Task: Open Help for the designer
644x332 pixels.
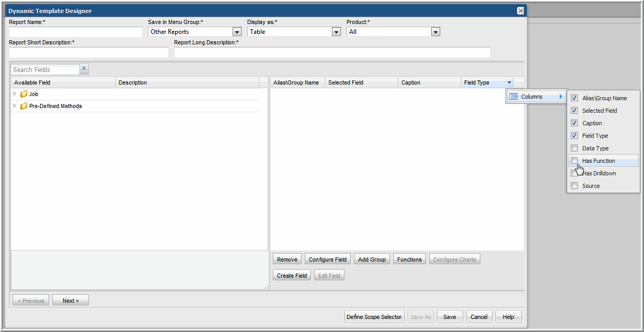Action: tap(509, 316)
